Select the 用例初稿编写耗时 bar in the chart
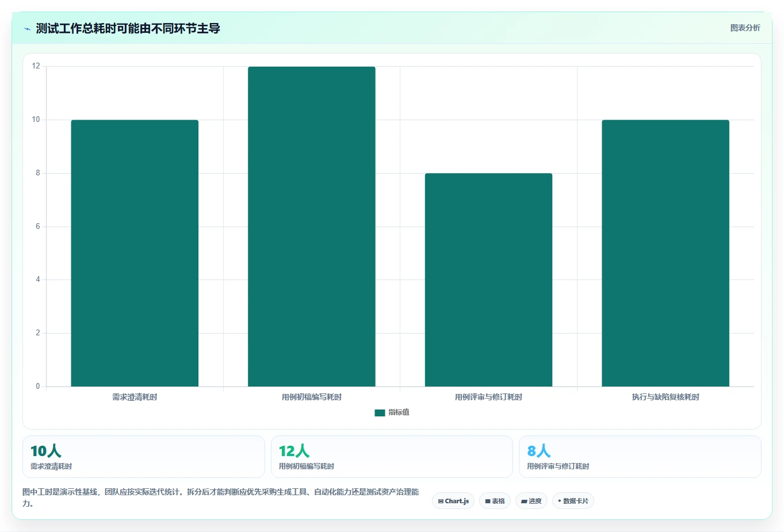The width and height of the screenshot is (784, 532). click(312, 227)
